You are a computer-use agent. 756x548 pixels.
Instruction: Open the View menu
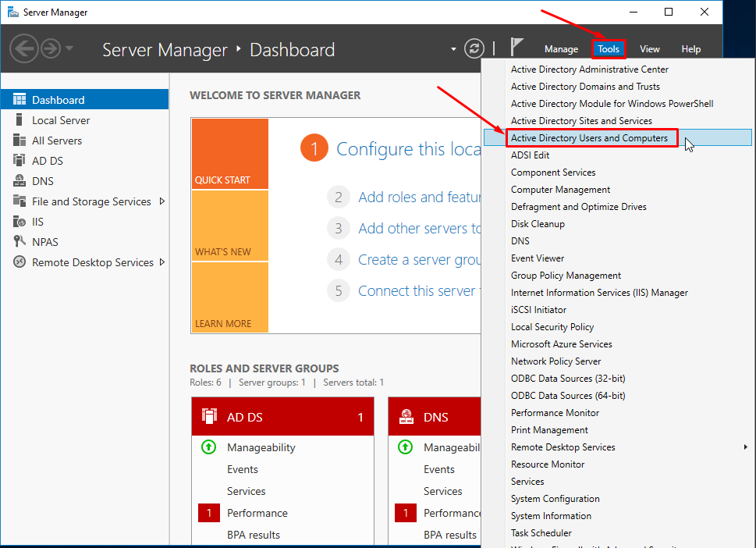tap(649, 49)
